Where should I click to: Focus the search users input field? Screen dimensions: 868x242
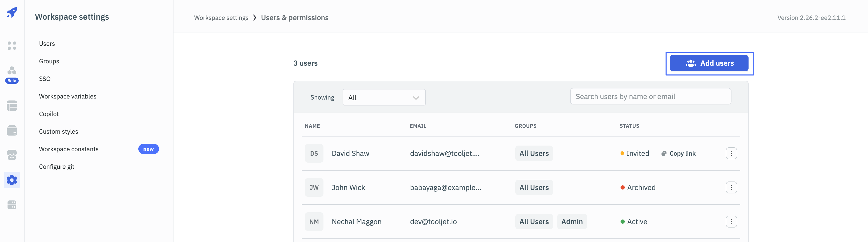pos(650,96)
